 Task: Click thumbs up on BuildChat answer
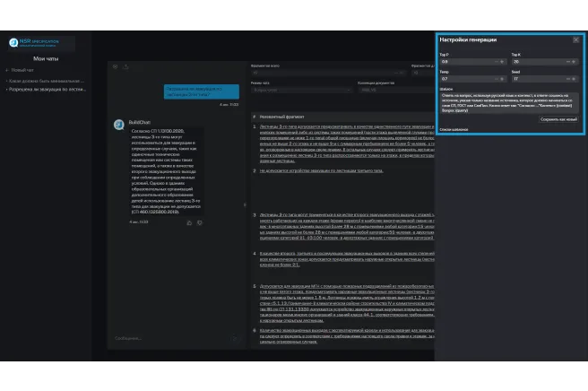189,222
